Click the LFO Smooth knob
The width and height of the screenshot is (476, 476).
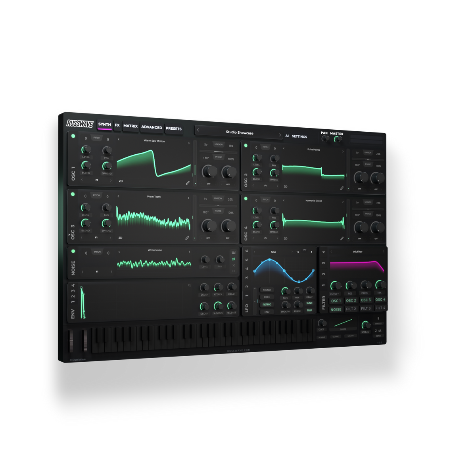point(285,305)
